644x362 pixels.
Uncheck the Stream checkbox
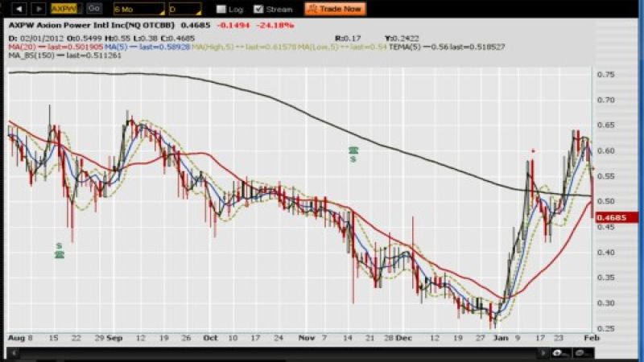pyautogui.click(x=258, y=9)
